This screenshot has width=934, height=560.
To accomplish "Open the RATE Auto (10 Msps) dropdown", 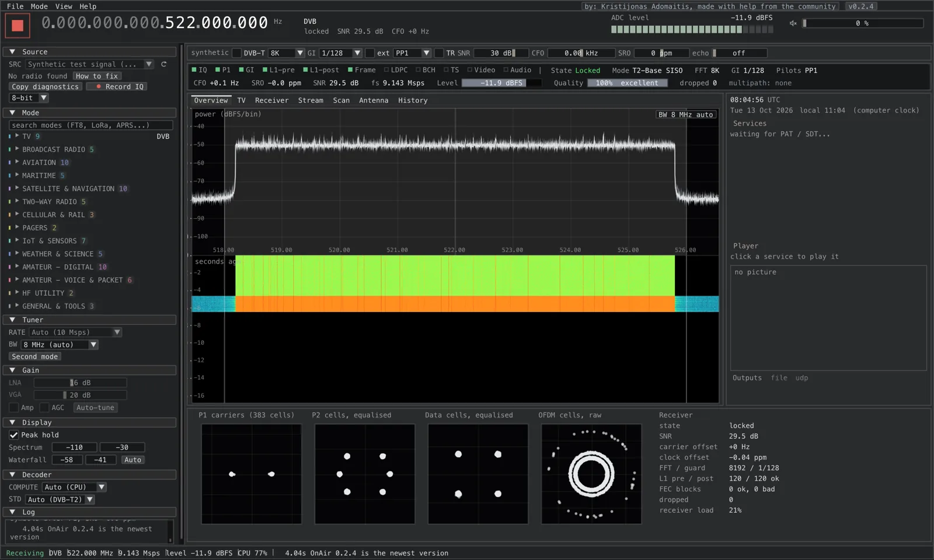I will click(76, 332).
